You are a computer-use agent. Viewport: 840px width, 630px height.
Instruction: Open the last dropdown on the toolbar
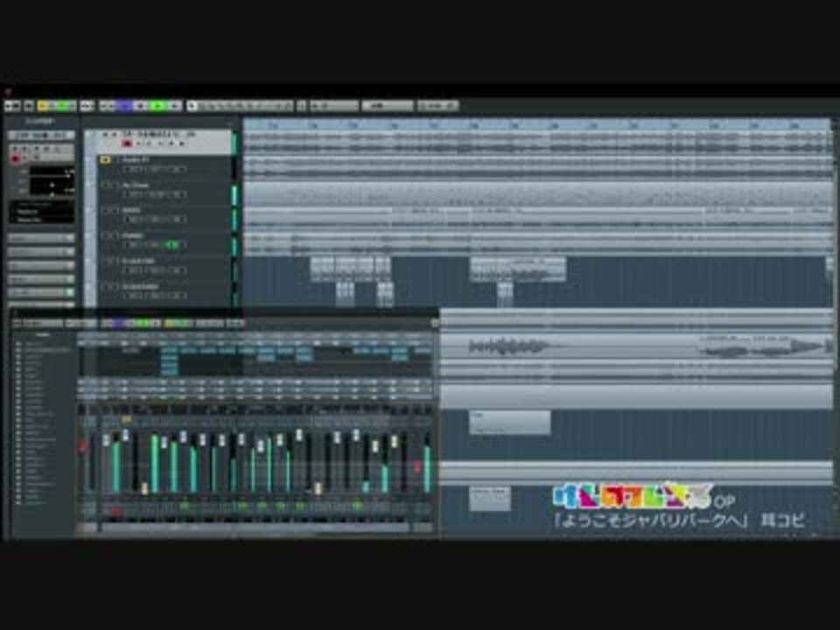[437, 106]
